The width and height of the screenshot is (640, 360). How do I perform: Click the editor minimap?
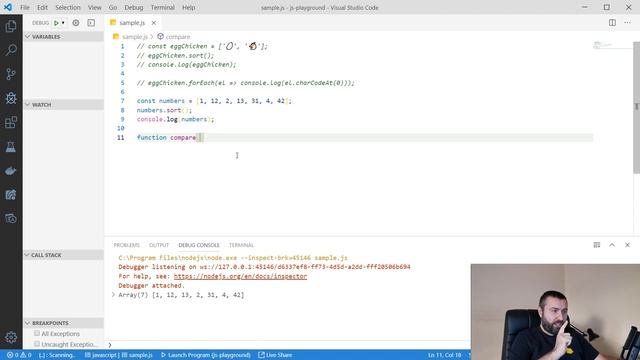pos(612,45)
